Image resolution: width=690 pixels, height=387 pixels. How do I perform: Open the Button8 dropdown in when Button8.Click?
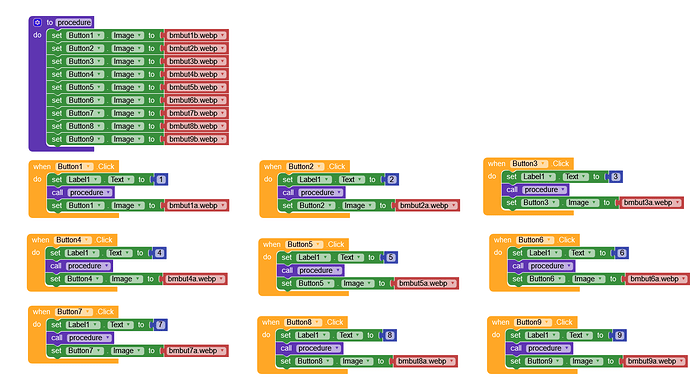click(304, 322)
